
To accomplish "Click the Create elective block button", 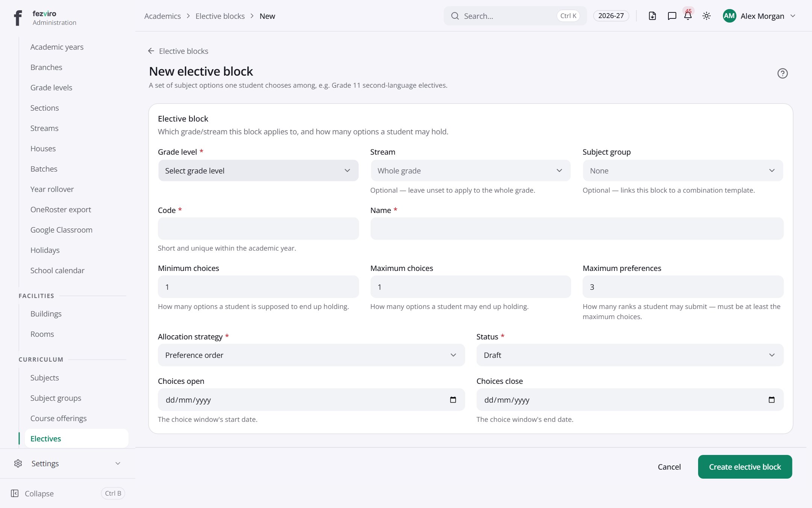I will (x=745, y=467).
